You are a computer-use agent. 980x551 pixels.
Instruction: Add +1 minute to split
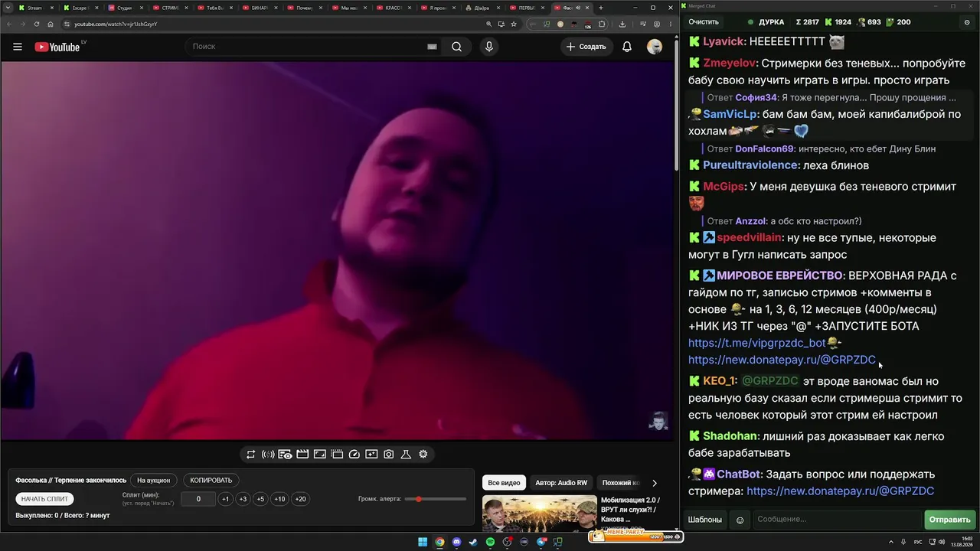point(225,499)
